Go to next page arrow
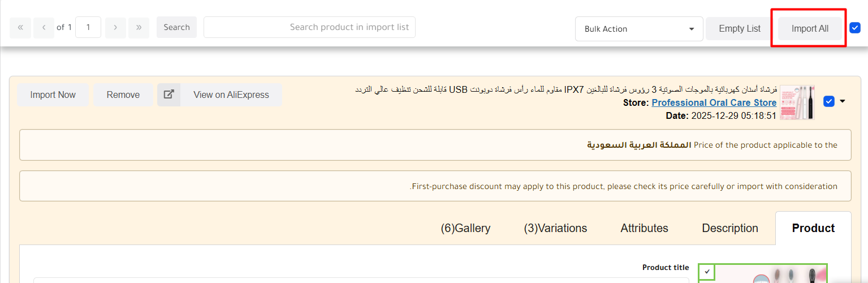This screenshot has width=868, height=283. point(115,27)
